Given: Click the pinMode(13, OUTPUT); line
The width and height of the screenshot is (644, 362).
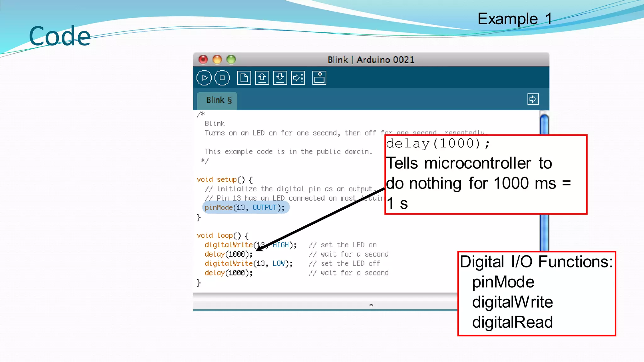Looking at the screenshot, I should [x=245, y=208].
